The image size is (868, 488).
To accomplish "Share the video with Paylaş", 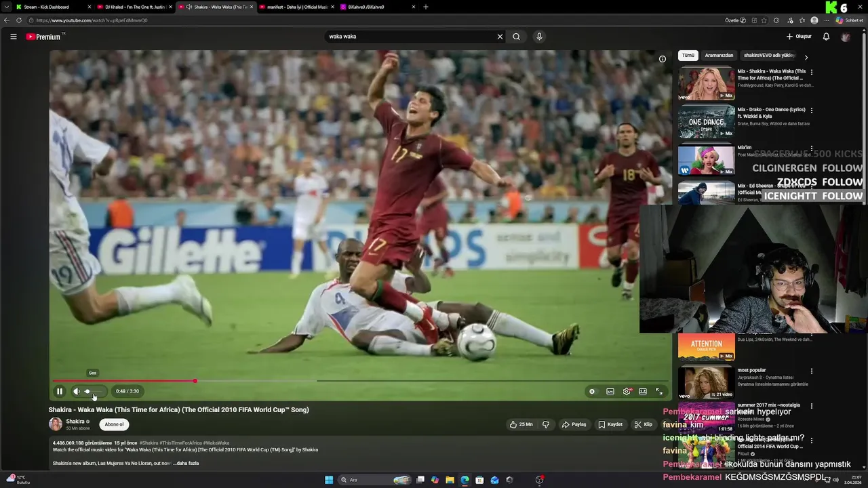I will (574, 424).
